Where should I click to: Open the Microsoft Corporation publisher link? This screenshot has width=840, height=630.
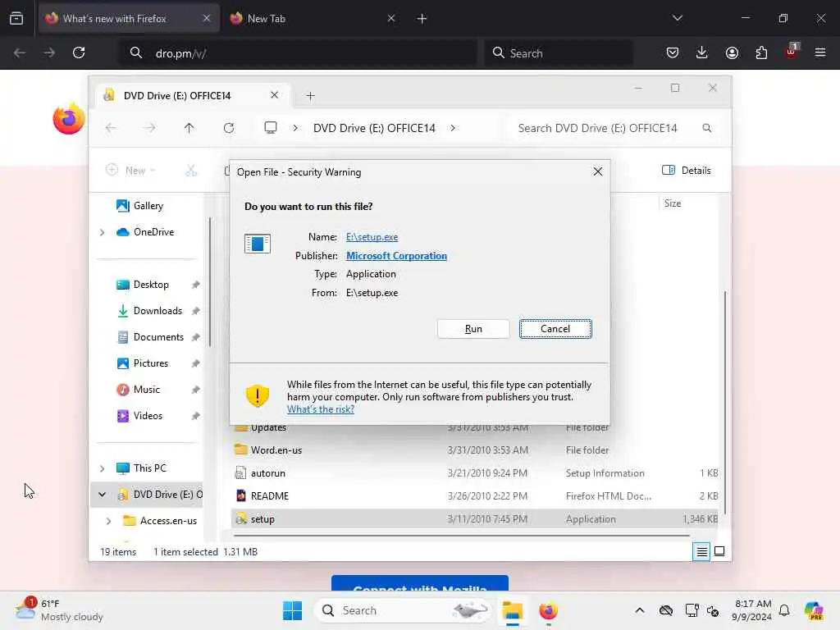pos(396,256)
